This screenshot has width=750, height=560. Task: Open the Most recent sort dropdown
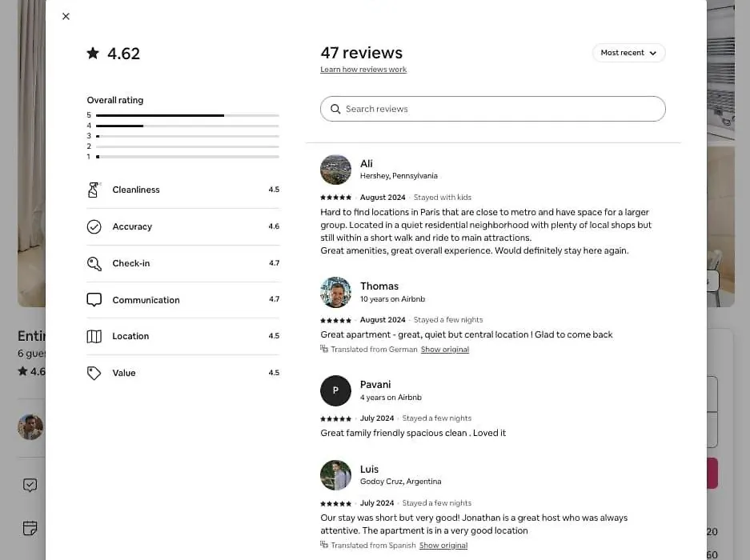coord(628,53)
